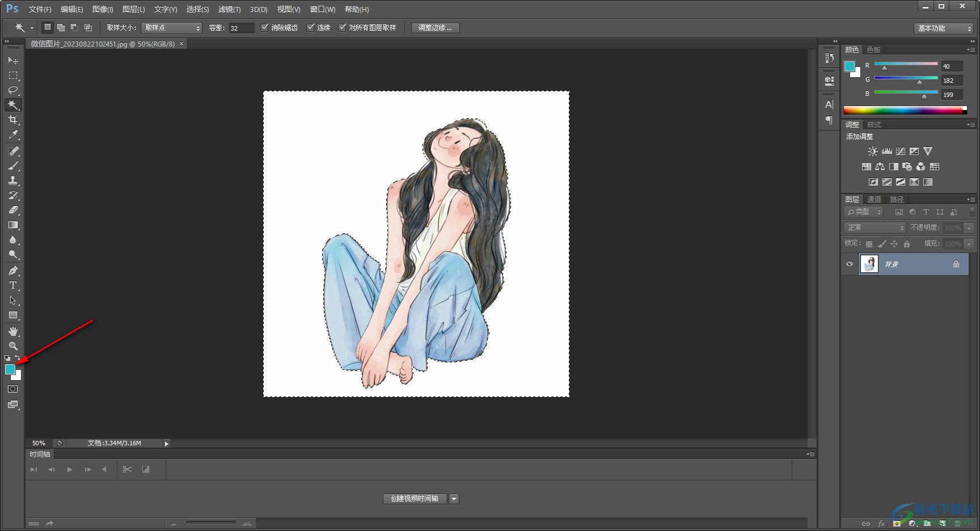The image size is (980, 531).
Task: Open status bar info arrow
Action: (167, 444)
